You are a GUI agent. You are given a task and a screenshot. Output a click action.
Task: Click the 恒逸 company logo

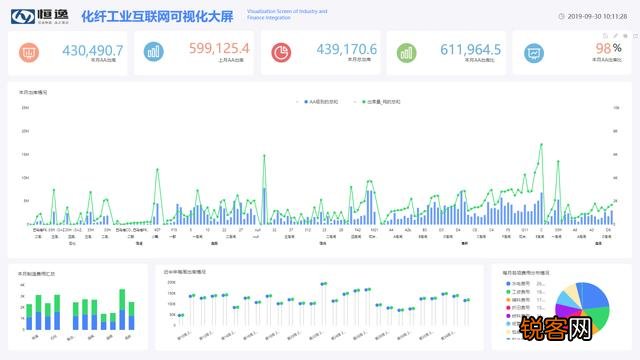coord(40,16)
